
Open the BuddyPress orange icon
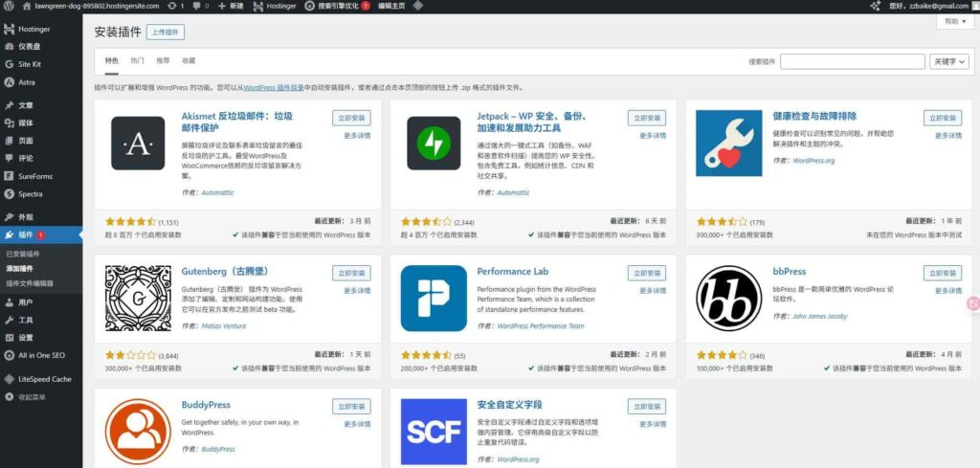click(x=138, y=432)
